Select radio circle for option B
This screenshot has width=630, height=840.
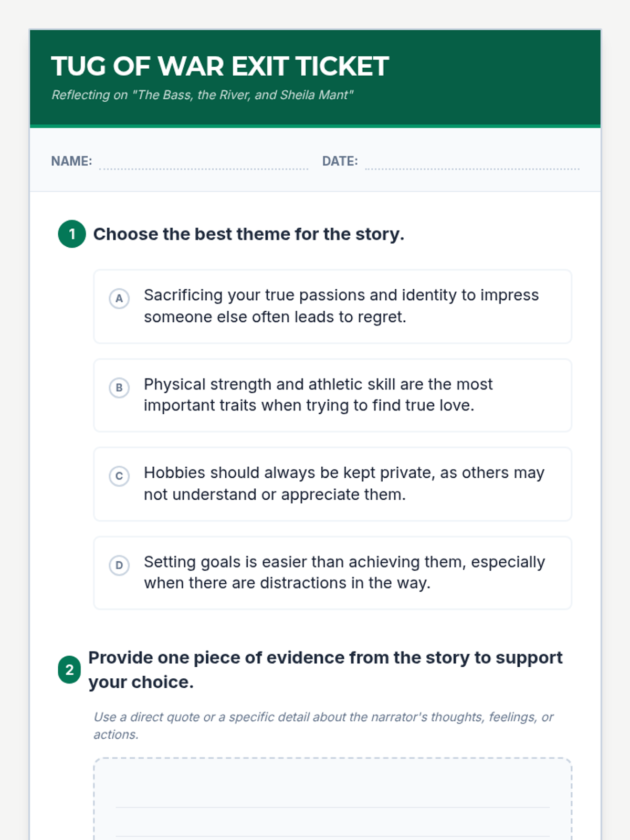(119, 388)
